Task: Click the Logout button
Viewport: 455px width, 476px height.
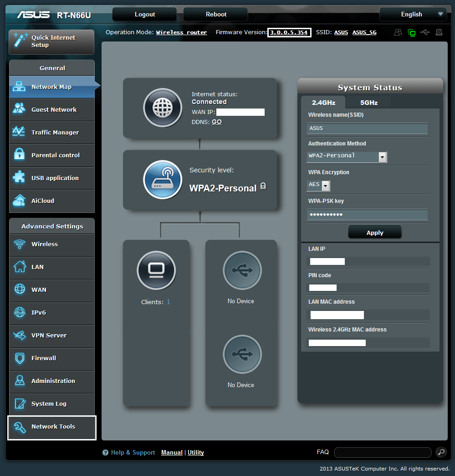Action: [x=145, y=14]
